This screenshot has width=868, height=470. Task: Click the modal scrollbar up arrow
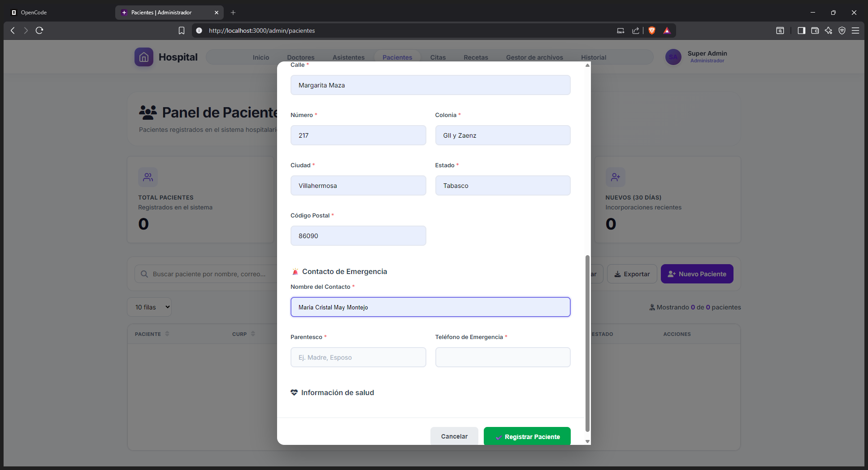click(587, 65)
